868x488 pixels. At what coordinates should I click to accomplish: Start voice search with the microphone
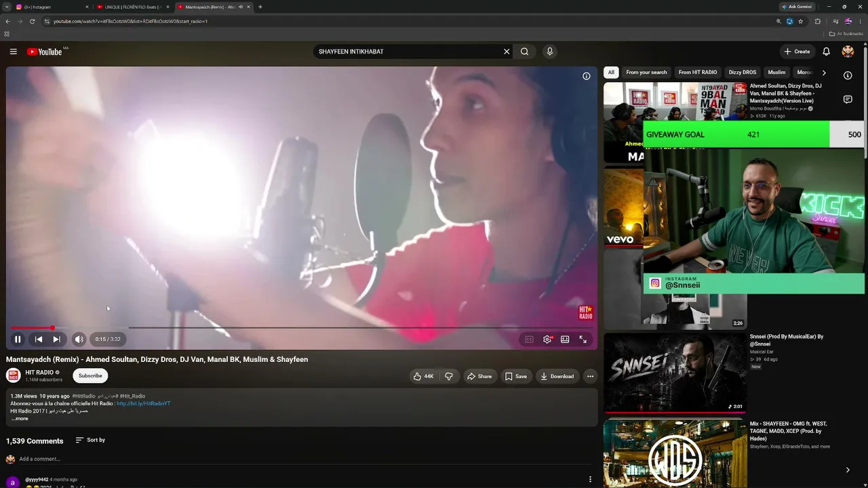[x=550, y=52]
